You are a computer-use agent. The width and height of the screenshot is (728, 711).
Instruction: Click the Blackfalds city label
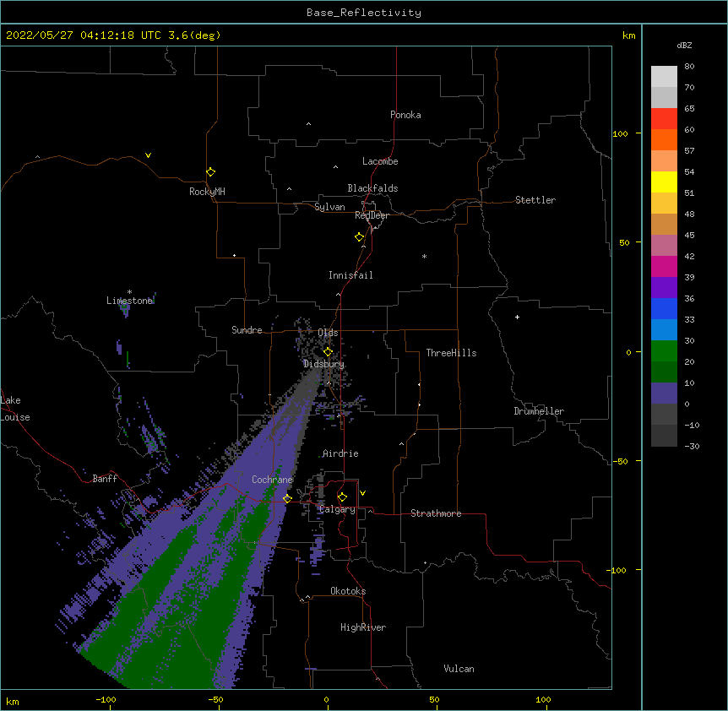(372, 188)
